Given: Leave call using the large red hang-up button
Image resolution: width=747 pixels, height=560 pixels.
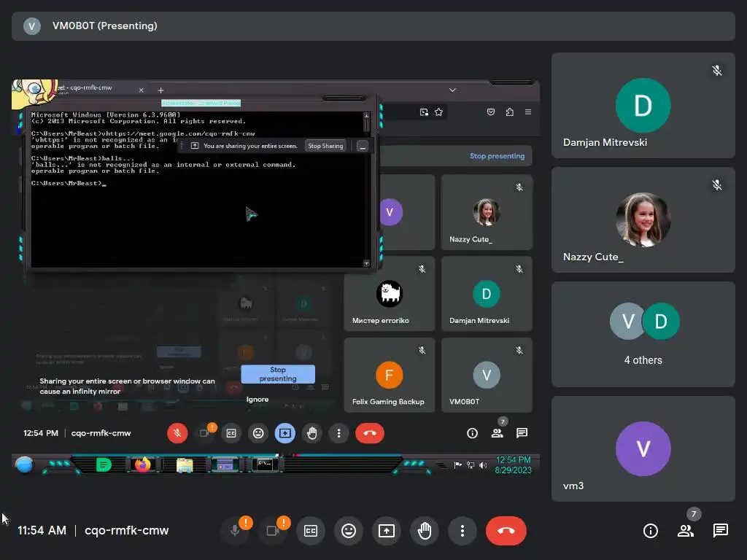Looking at the screenshot, I should click(506, 531).
